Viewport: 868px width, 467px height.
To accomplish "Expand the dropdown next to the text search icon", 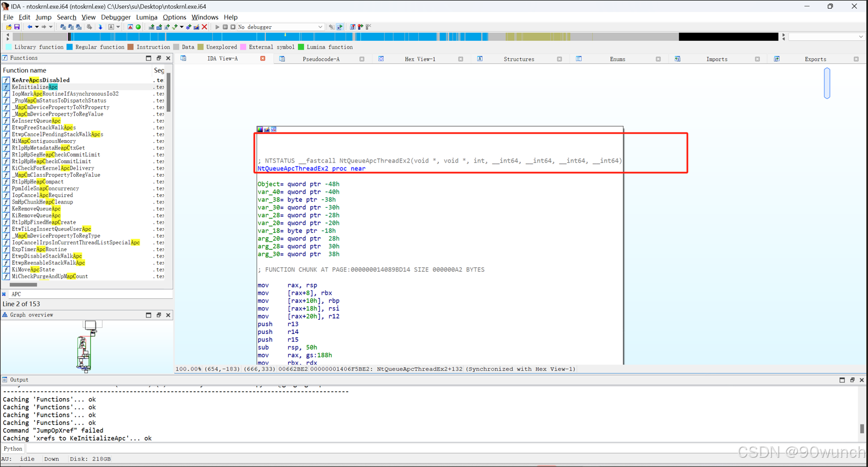I will 118,27.
